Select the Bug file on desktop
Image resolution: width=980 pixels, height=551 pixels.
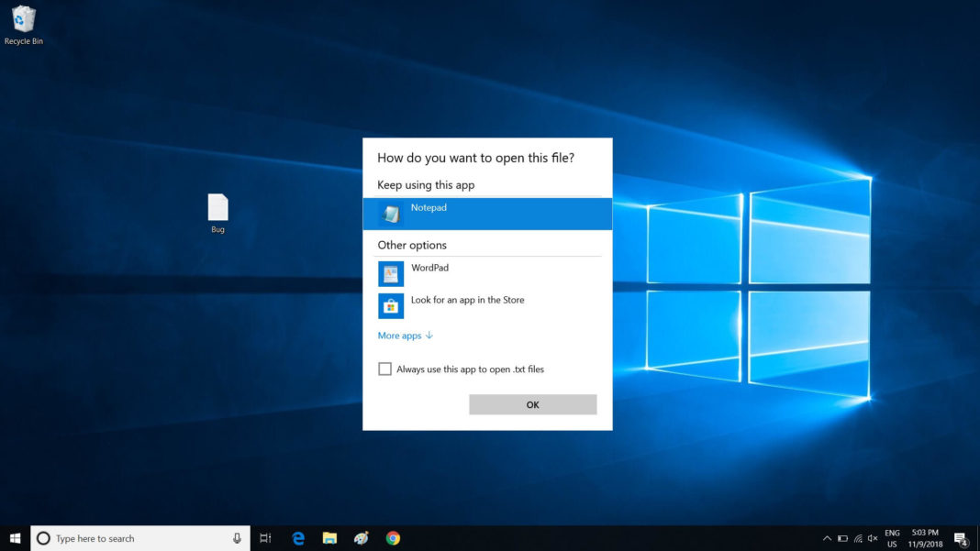[x=217, y=214]
